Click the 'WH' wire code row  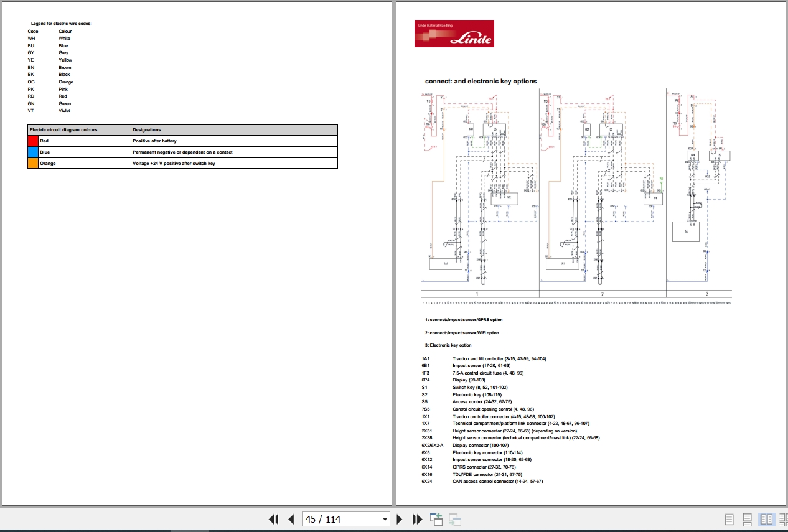pyautogui.click(x=50, y=39)
